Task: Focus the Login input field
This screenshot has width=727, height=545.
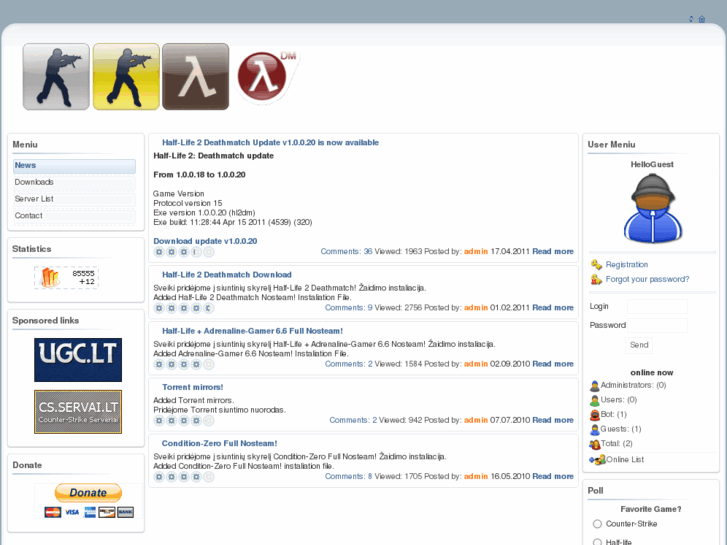Action: (x=657, y=307)
